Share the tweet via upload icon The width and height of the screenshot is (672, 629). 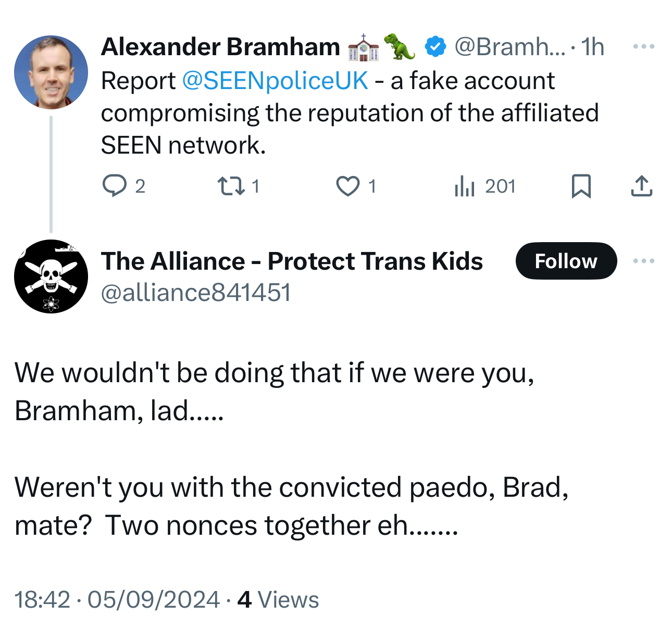coord(641,186)
